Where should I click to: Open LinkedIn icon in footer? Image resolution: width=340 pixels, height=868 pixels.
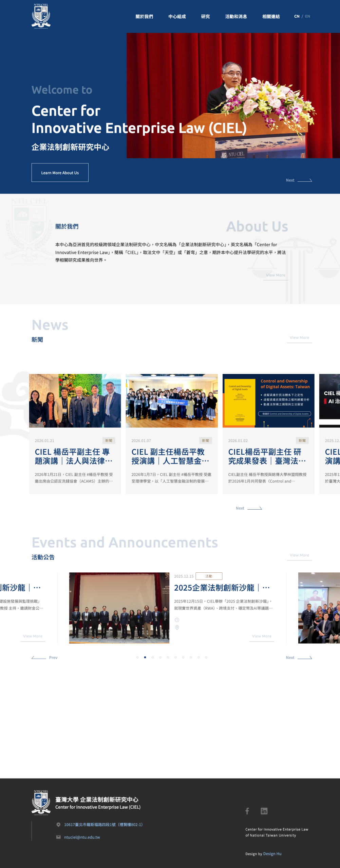point(264,811)
